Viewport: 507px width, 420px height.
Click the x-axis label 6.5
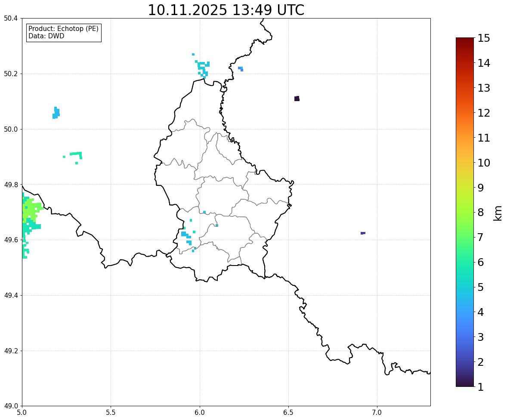point(288,413)
